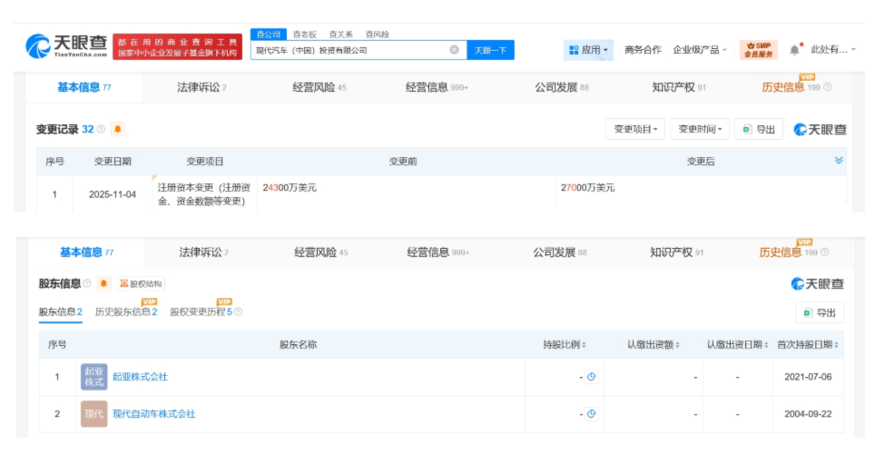Open the 企业级产品 dropdown

tap(699, 50)
